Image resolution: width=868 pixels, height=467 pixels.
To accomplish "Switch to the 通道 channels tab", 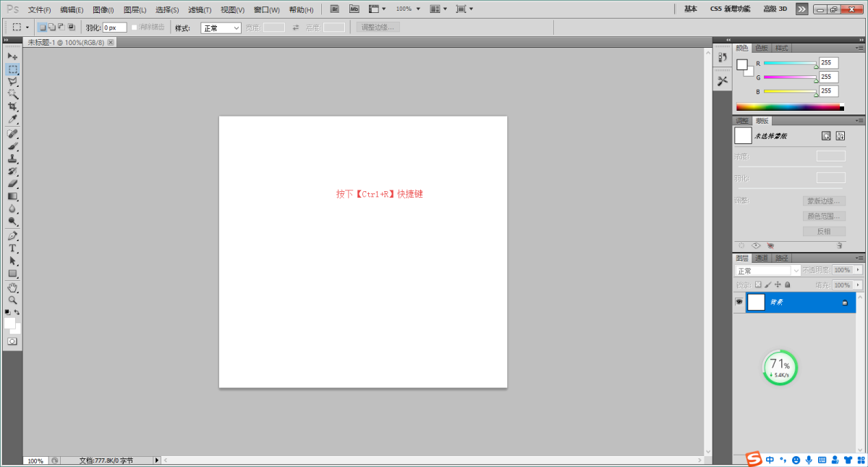I will click(762, 258).
